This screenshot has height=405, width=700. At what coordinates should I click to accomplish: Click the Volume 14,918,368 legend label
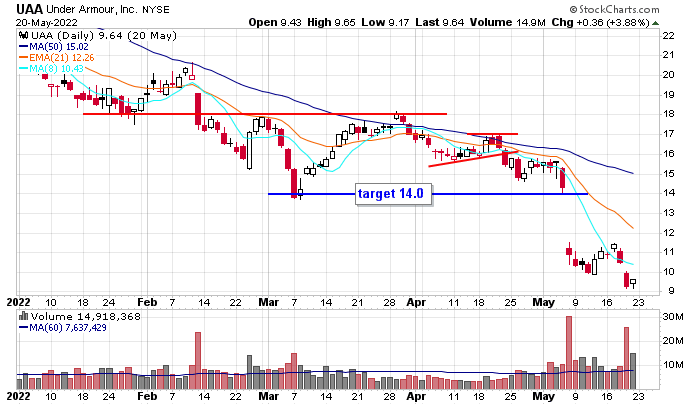[x=85, y=317]
